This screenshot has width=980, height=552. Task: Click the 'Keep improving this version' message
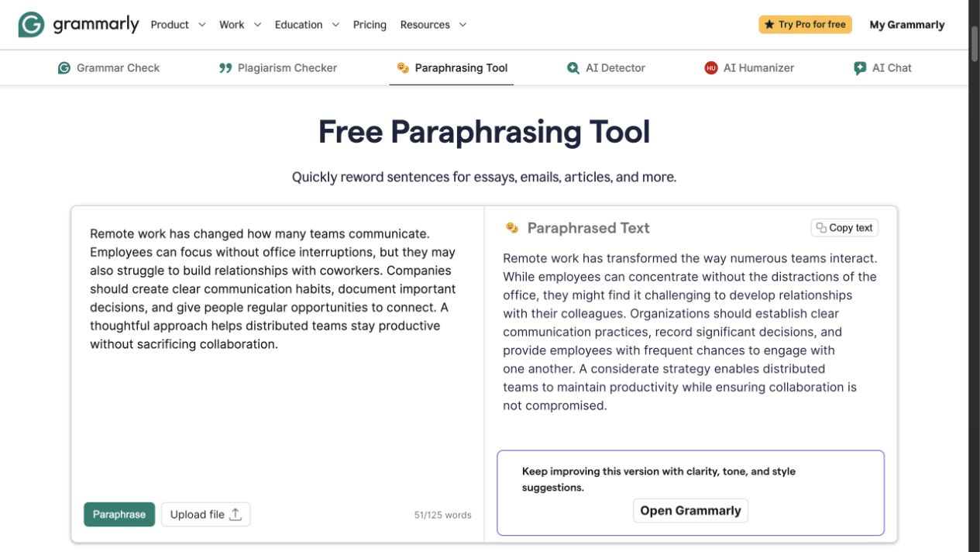coord(658,479)
